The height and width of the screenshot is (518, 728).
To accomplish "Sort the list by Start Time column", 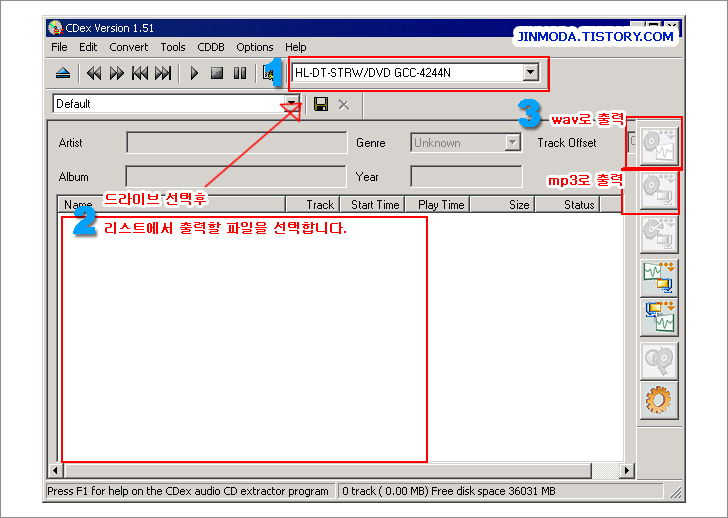I will (373, 204).
